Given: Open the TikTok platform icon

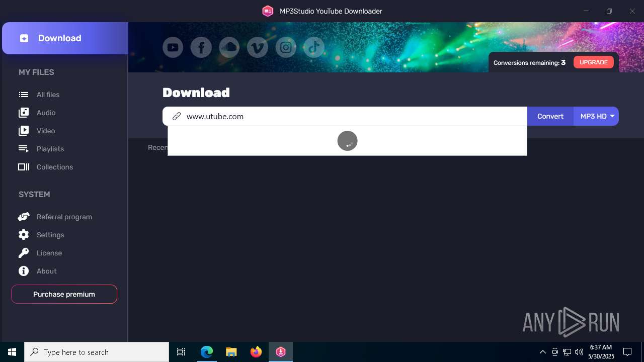Looking at the screenshot, I should (x=314, y=48).
